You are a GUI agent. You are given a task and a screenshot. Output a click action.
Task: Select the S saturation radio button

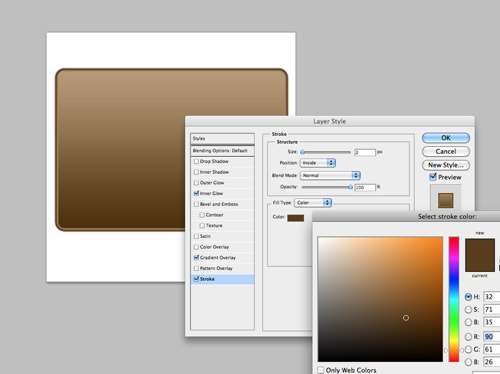click(x=468, y=310)
